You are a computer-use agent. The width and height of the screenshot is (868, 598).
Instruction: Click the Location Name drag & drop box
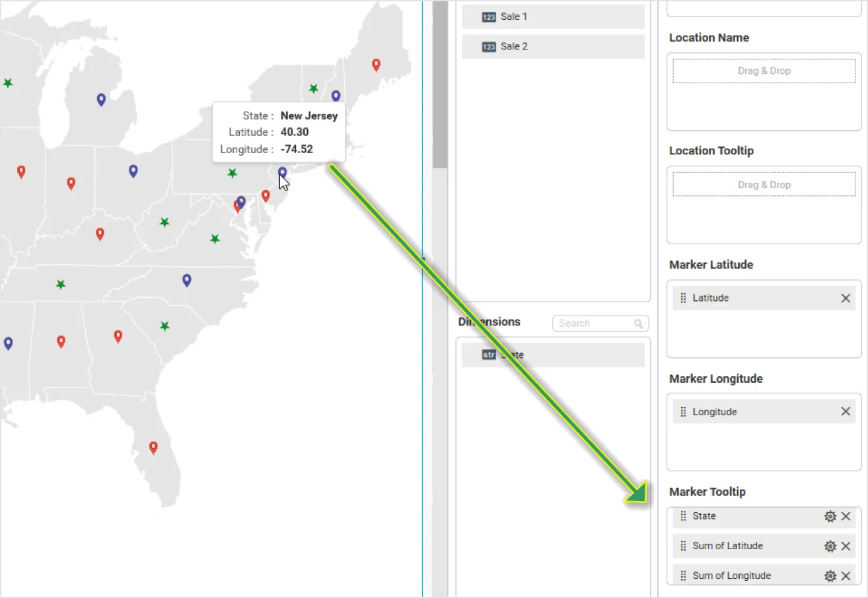[764, 71]
